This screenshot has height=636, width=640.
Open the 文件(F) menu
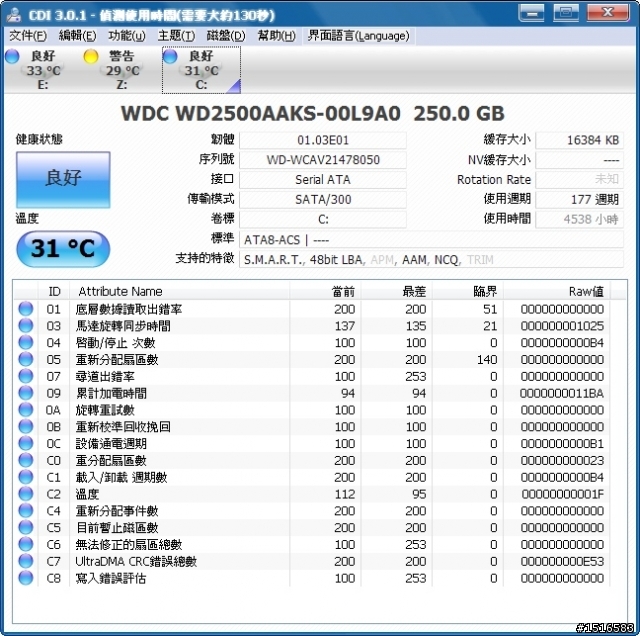(x=28, y=36)
